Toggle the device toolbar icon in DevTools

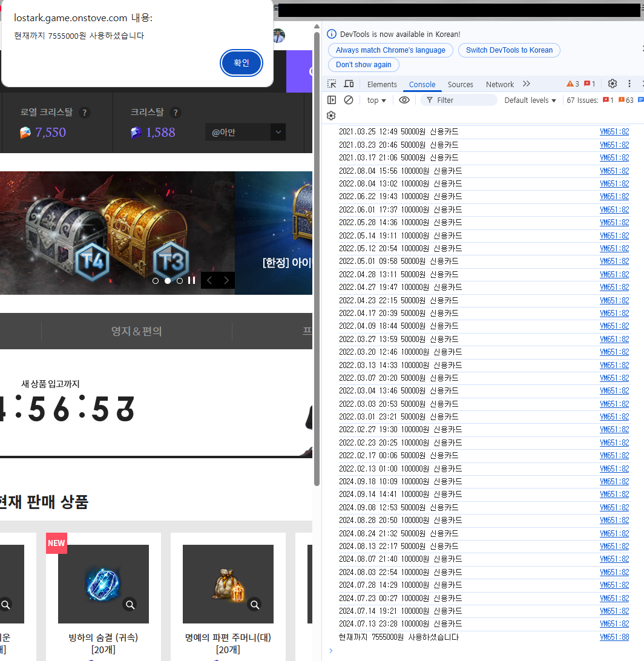[x=349, y=84]
